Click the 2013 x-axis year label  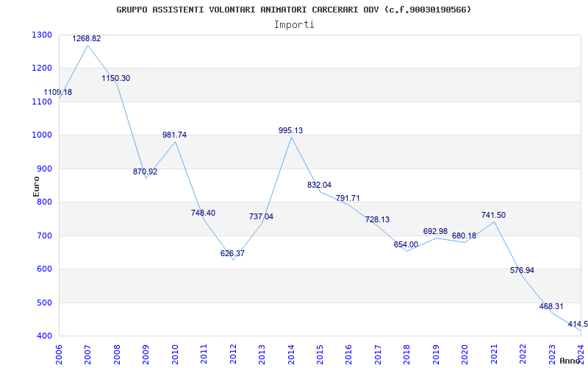tap(262, 353)
